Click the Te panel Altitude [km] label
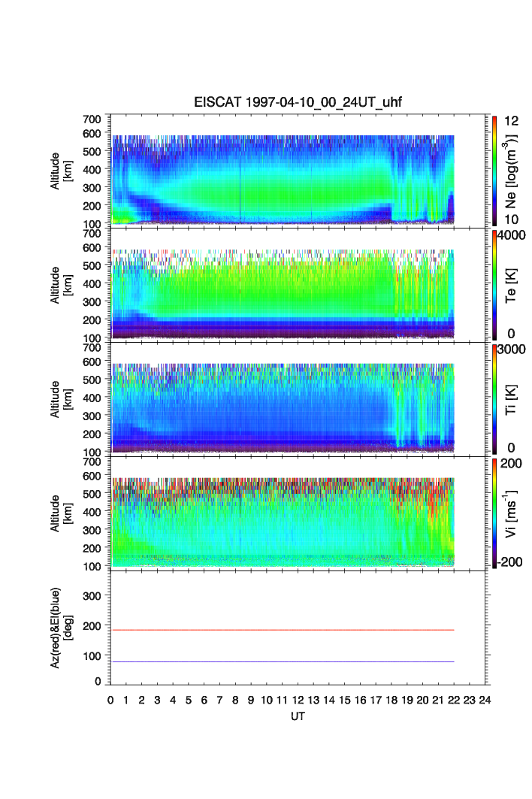 pyautogui.click(x=62, y=286)
